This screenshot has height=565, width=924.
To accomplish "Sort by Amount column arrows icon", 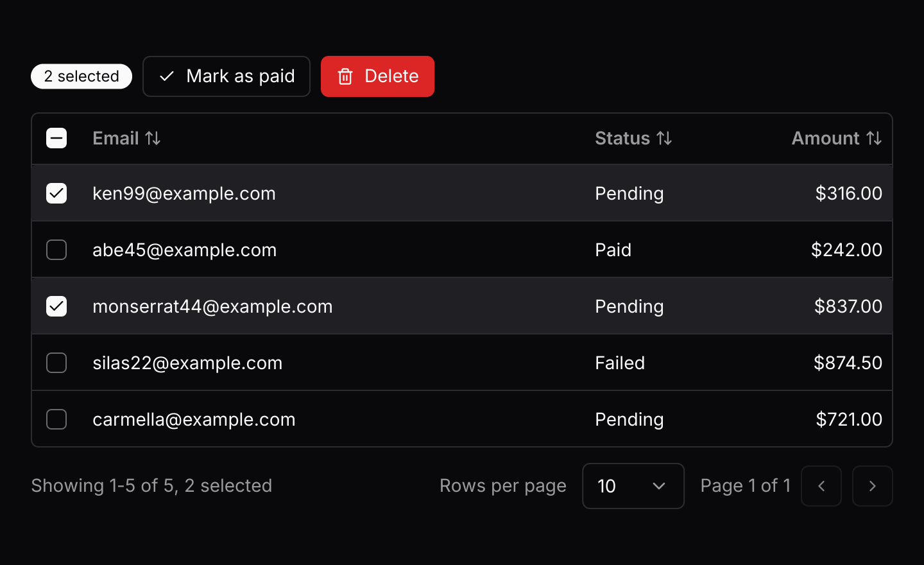I will pyautogui.click(x=874, y=138).
